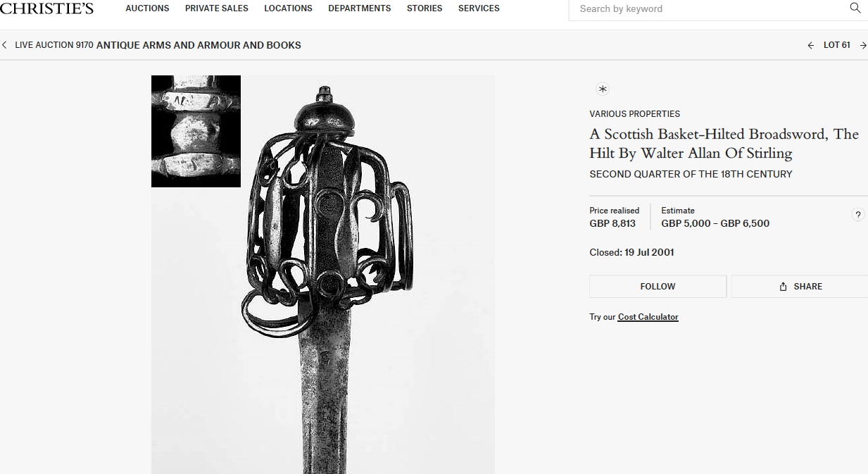Click the asterisk symbol above Various Properties
Viewport: 868px width, 474px height.
(603, 89)
